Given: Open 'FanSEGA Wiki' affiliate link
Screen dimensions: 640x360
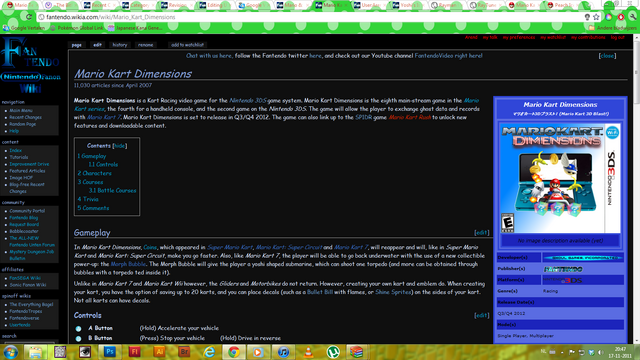Looking at the screenshot, I should point(25,278).
